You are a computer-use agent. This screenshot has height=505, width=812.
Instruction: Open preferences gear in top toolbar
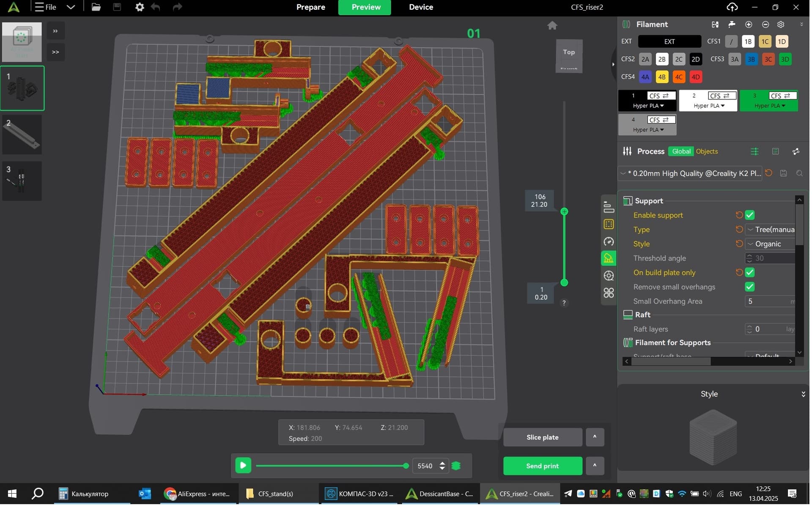click(x=140, y=7)
